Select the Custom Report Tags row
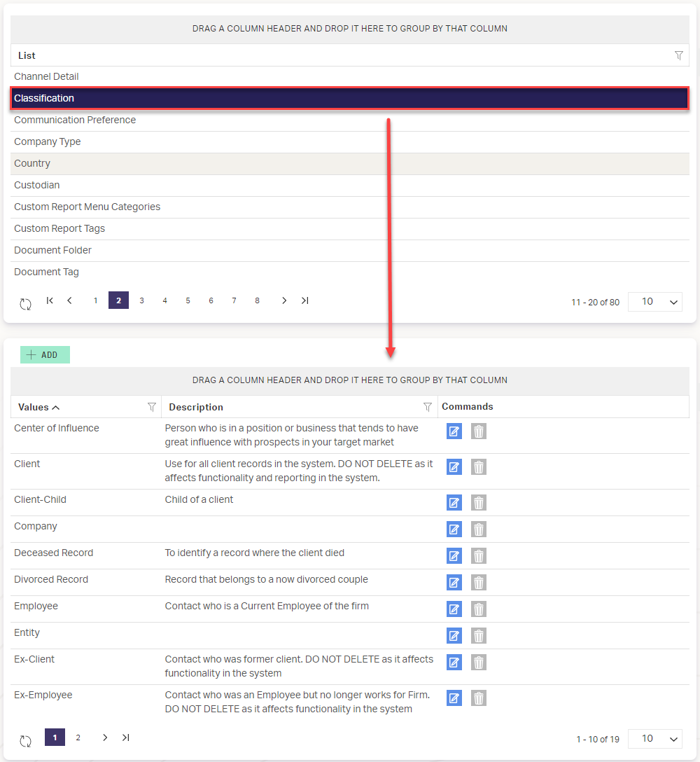700x762 pixels. [350, 229]
